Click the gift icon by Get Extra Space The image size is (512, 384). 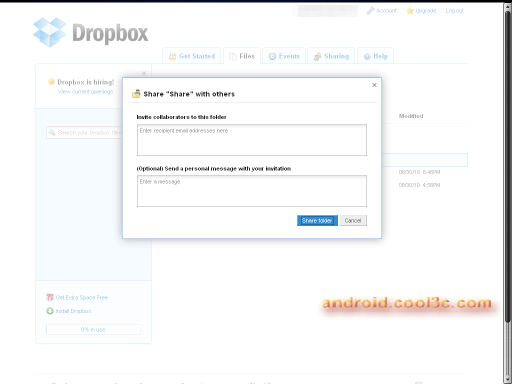tap(50, 297)
